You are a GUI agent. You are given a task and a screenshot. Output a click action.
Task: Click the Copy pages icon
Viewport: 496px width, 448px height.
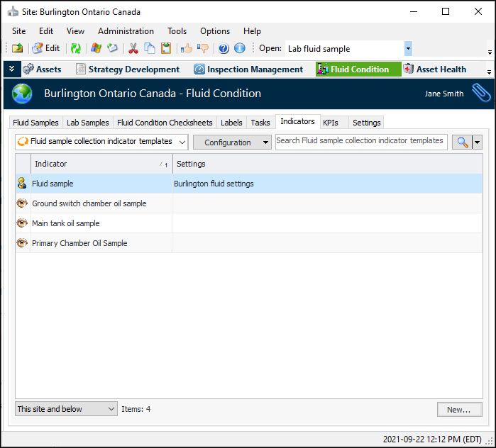tap(150, 48)
